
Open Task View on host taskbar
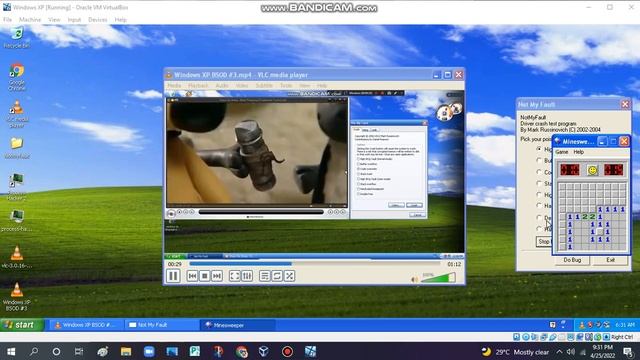[x=79, y=351]
